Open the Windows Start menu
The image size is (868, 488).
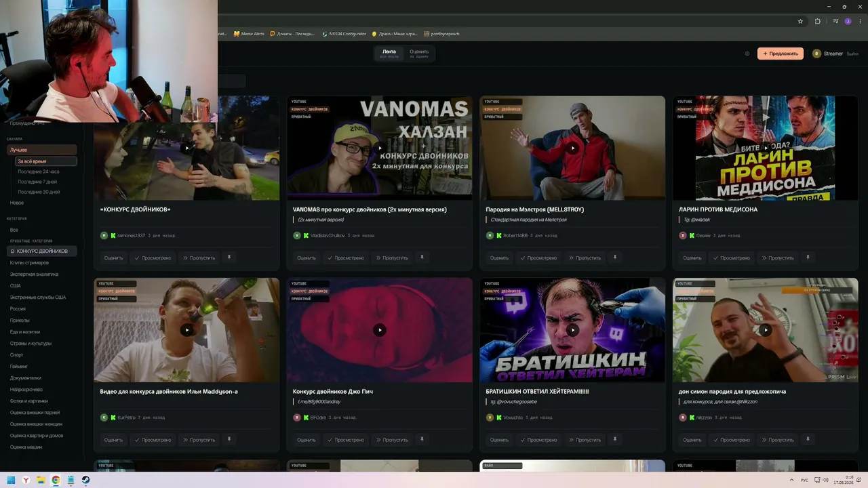pyautogui.click(x=11, y=480)
